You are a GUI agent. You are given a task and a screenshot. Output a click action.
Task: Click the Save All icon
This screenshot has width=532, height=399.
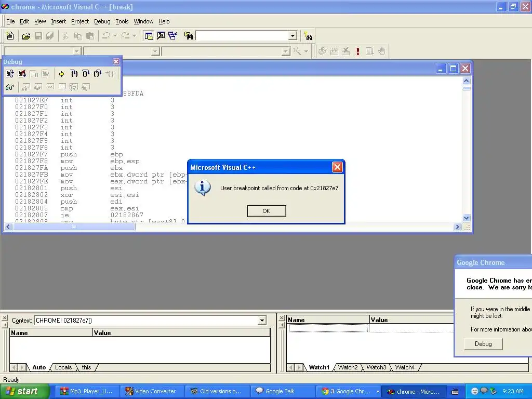click(x=50, y=36)
